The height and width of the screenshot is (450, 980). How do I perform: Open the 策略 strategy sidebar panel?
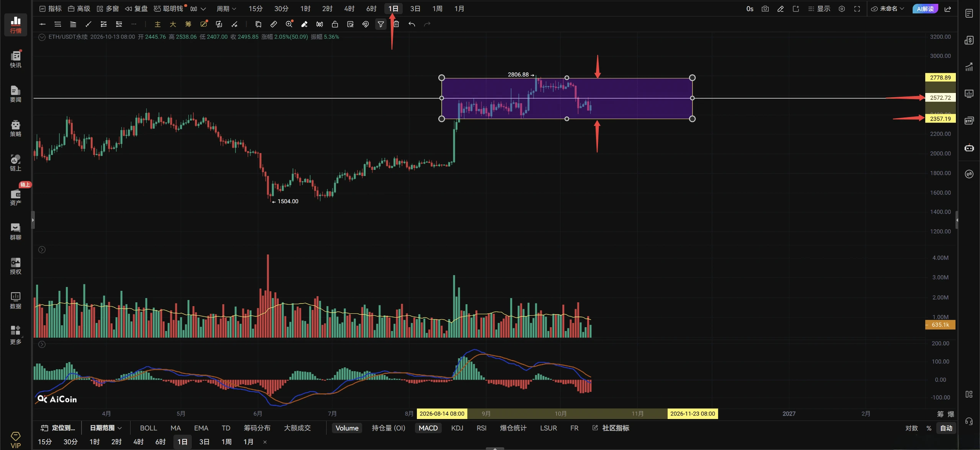click(15, 128)
